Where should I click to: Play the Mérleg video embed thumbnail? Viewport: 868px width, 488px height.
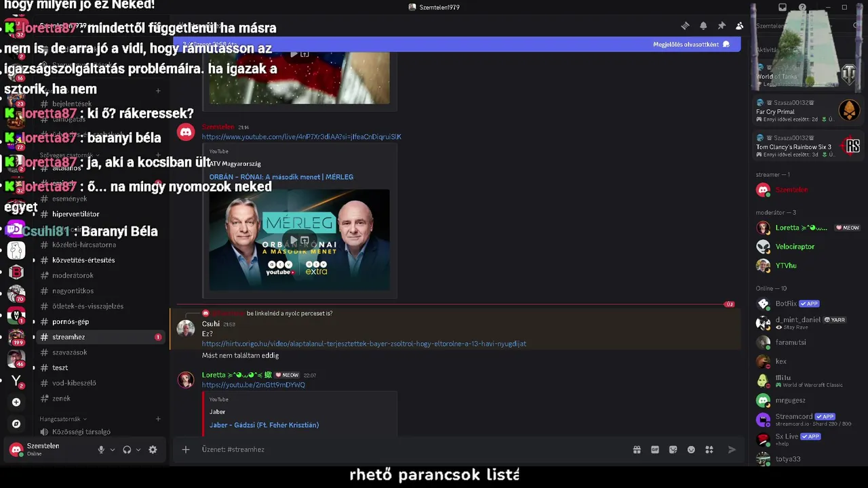click(x=299, y=240)
